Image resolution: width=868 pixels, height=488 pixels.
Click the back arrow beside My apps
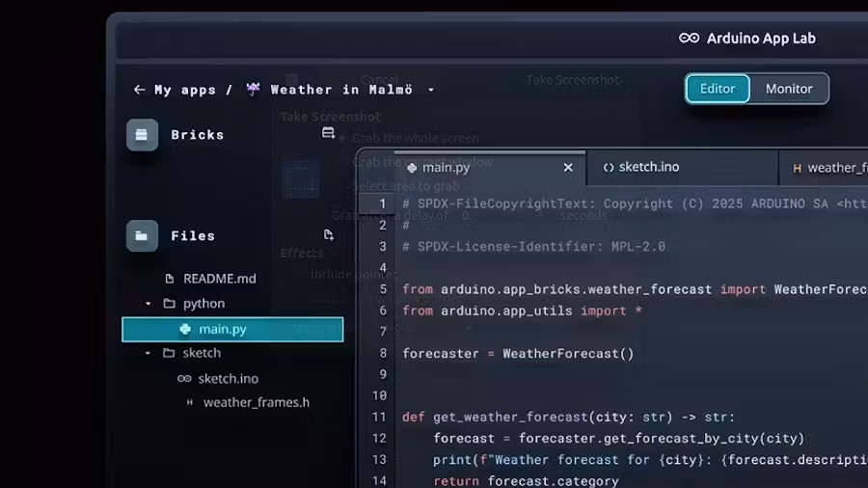pos(140,90)
